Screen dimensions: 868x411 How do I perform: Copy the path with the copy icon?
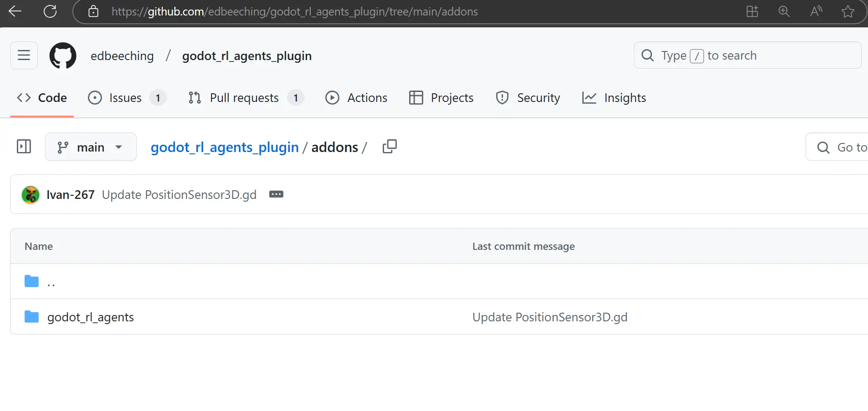tap(390, 147)
